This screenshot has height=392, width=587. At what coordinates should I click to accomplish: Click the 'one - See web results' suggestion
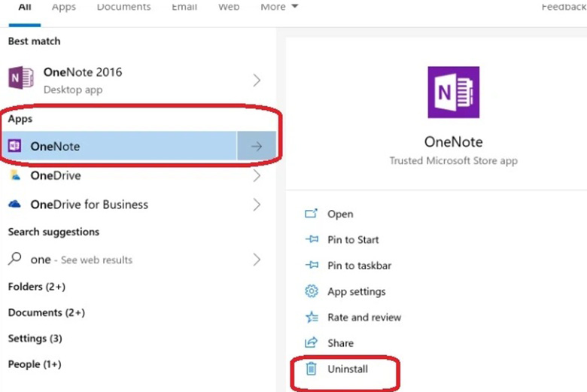coord(138,259)
